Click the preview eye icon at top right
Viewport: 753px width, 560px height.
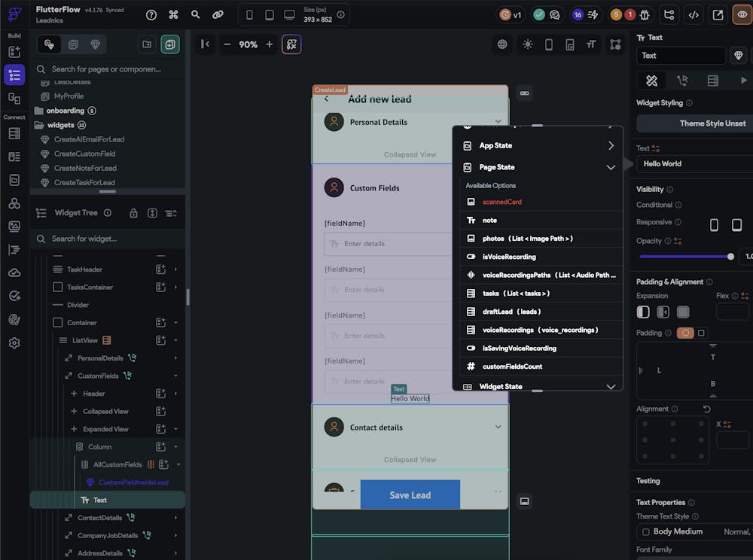point(742,14)
